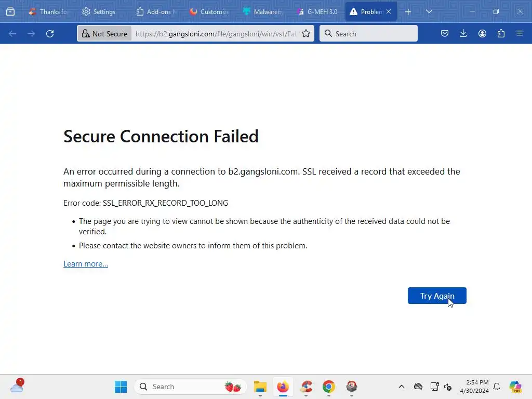Reload the current page
The width and height of the screenshot is (532, 399).
[50, 34]
